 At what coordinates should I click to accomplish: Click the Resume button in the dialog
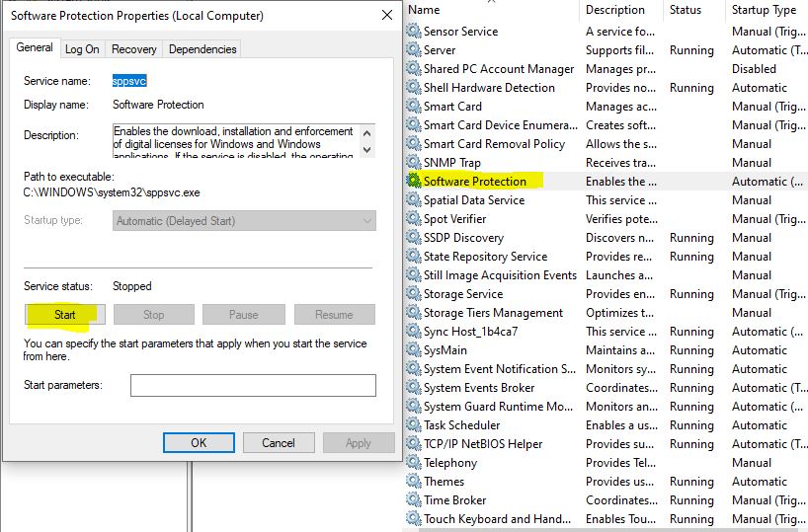coord(335,315)
